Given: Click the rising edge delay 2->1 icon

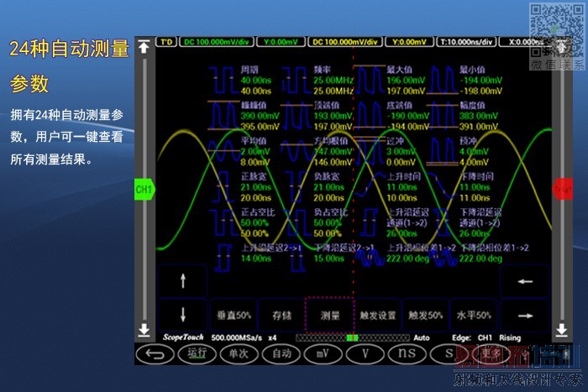Looking at the screenshot, I should pyautogui.click(x=224, y=258).
